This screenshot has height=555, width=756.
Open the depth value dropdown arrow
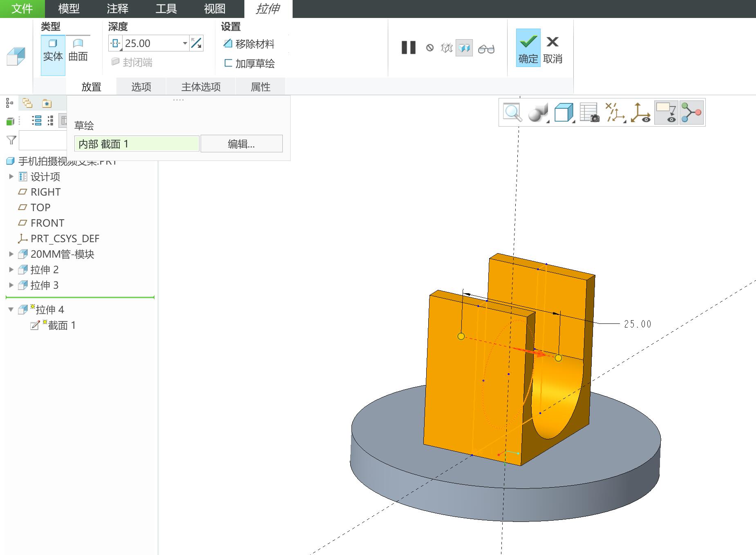point(185,43)
